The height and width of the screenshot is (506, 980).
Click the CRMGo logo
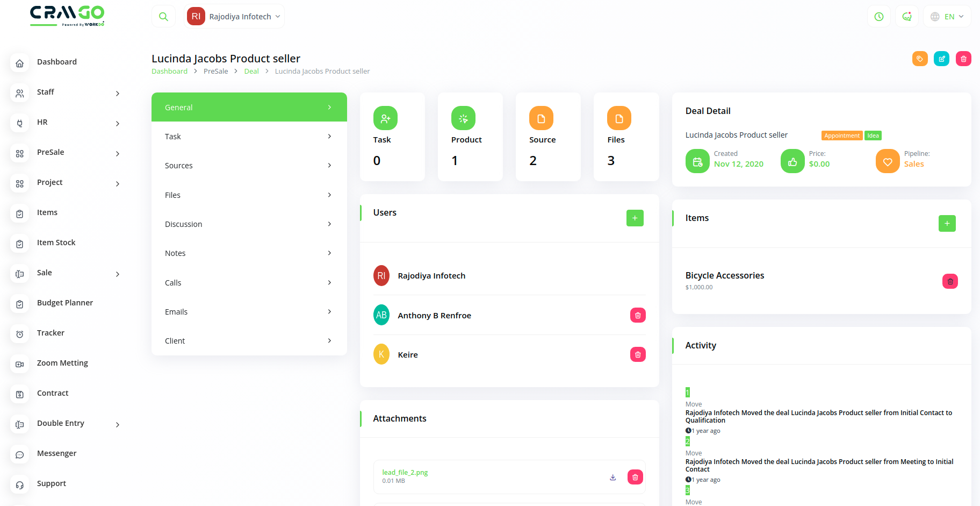(x=67, y=16)
